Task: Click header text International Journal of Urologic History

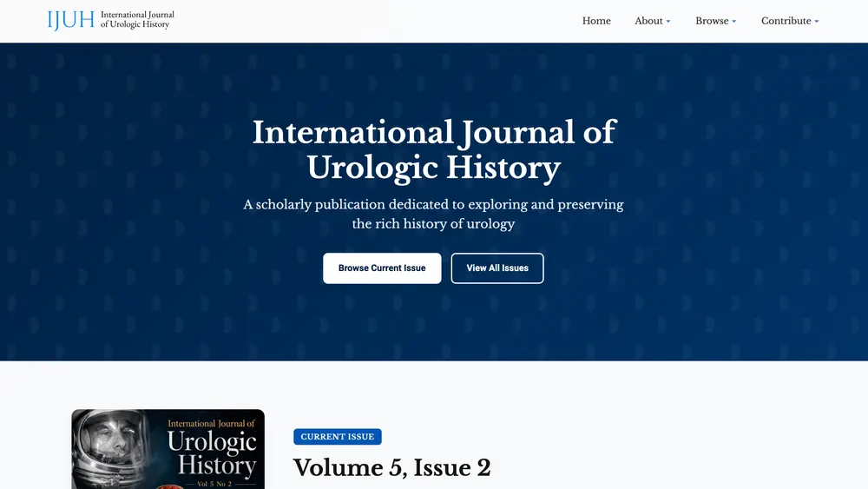Action: coord(137,19)
